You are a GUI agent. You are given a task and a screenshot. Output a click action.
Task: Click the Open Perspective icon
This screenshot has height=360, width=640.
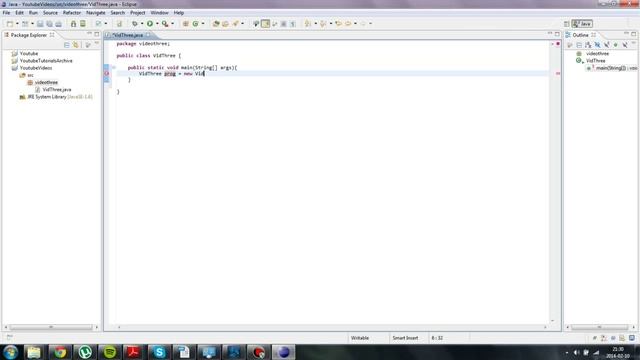pyautogui.click(x=567, y=24)
